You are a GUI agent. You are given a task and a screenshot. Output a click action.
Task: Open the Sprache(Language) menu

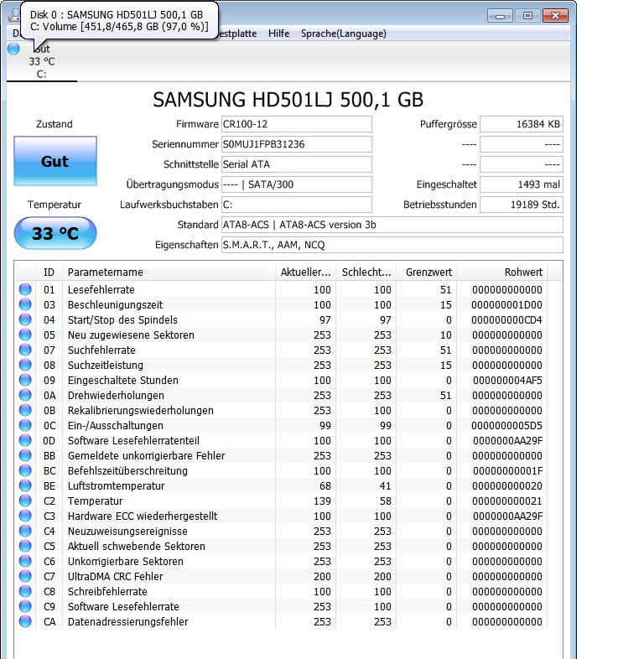click(x=344, y=34)
